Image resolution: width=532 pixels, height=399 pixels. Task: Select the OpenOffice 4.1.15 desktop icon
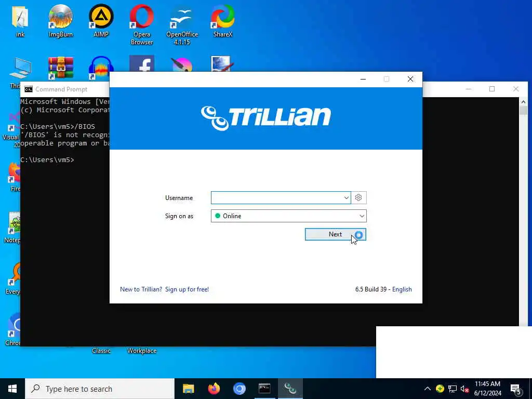pyautogui.click(x=182, y=24)
